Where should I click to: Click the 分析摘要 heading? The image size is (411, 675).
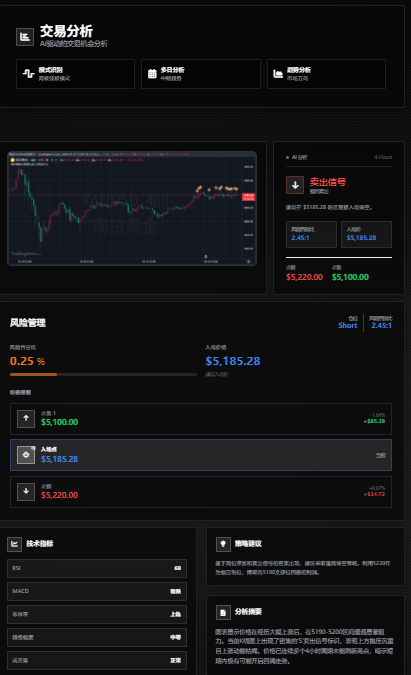[x=248, y=612]
